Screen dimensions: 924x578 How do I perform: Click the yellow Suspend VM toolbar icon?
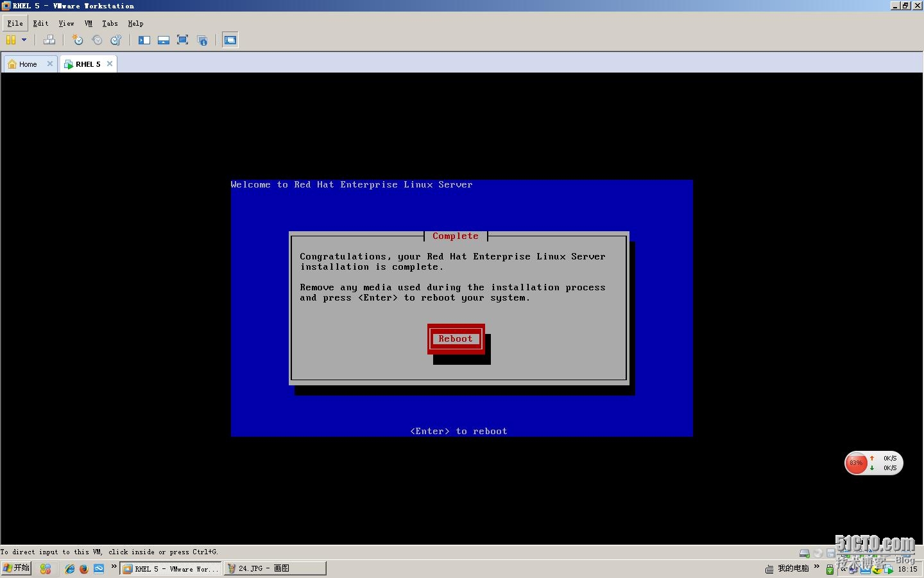click(11, 40)
